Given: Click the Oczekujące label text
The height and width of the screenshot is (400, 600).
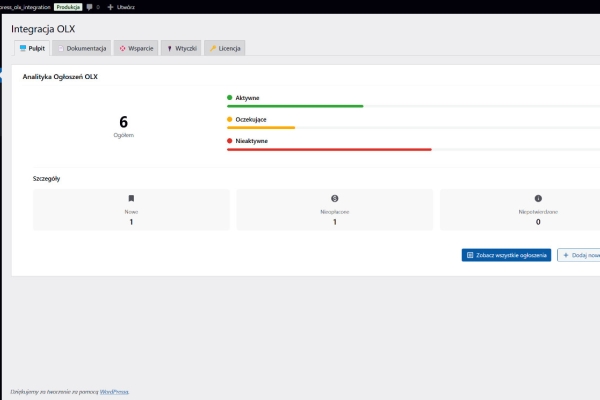Looking at the screenshot, I should [251, 119].
